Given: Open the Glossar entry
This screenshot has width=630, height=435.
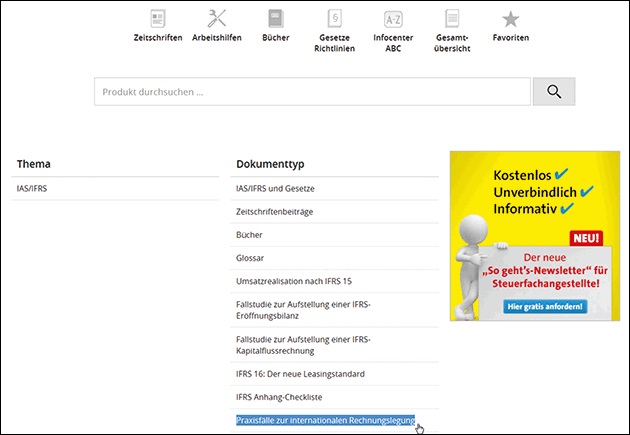Looking at the screenshot, I should pyautogui.click(x=251, y=258).
